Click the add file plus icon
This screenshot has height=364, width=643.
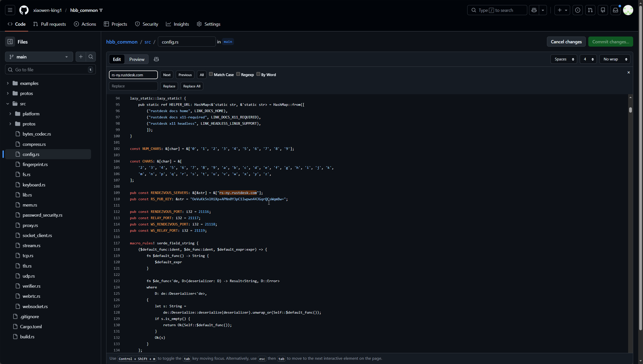point(81,57)
